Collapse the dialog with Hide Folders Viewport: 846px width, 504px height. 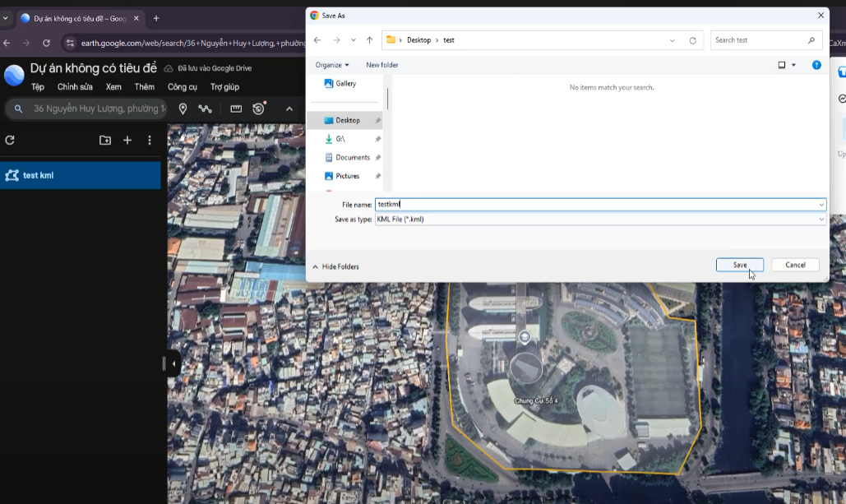[335, 266]
